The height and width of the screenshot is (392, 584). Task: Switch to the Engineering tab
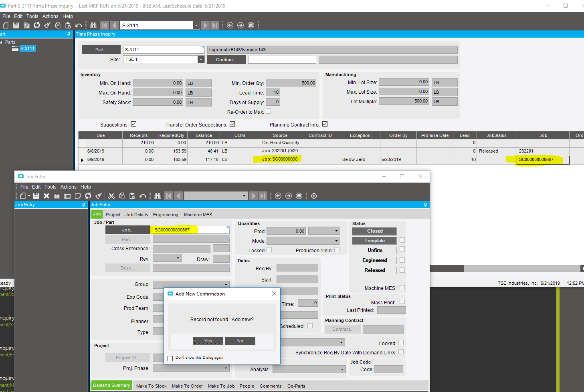tap(166, 215)
